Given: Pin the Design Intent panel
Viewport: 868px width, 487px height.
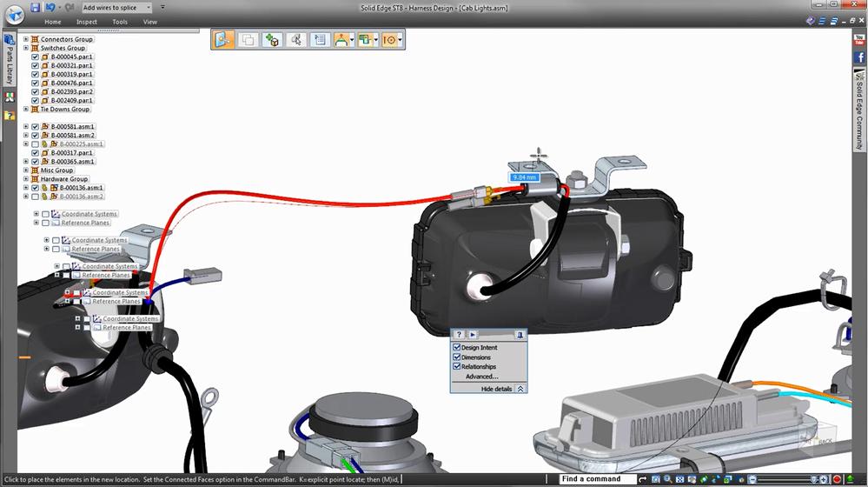Looking at the screenshot, I should pyautogui.click(x=520, y=335).
